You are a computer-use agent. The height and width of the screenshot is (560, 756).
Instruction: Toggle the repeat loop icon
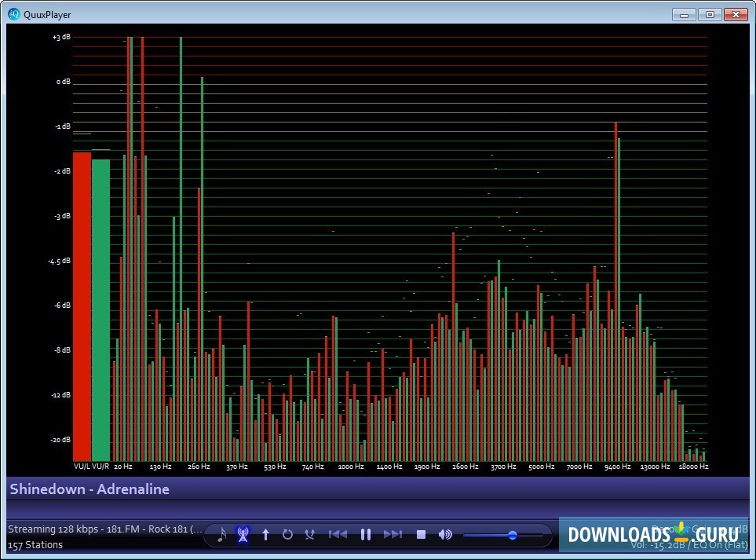pos(287,534)
